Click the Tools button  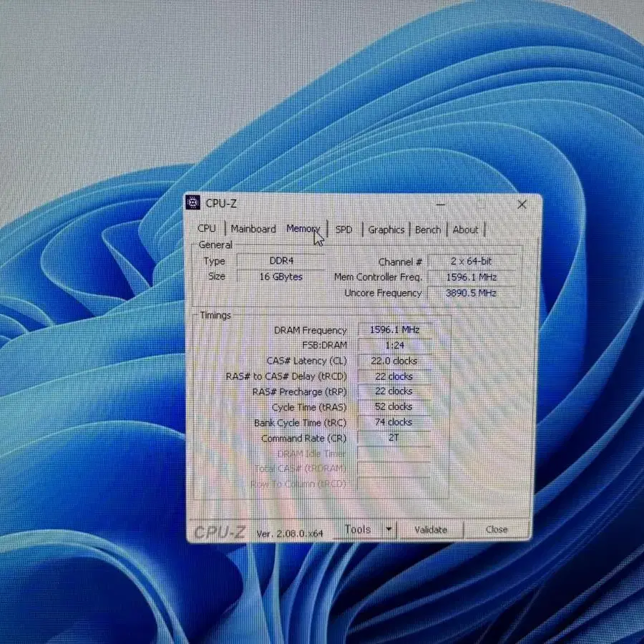(358, 530)
